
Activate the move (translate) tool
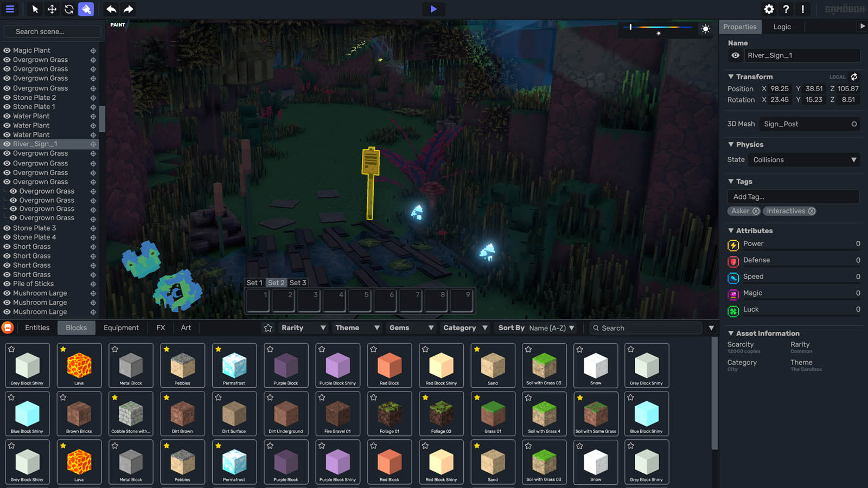tap(52, 9)
